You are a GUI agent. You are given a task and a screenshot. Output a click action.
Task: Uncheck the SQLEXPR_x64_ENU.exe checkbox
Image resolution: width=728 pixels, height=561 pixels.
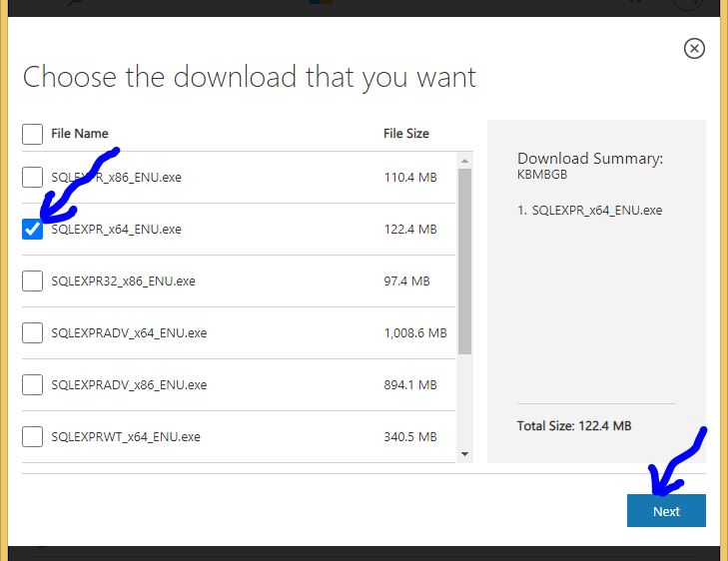pyautogui.click(x=33, y=230)
